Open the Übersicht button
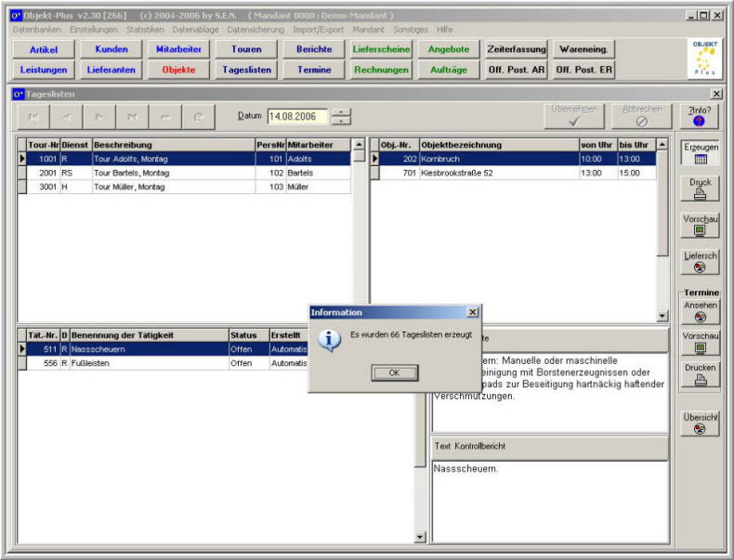This screenshot has height=560, width=734. (x=701, y=423)
